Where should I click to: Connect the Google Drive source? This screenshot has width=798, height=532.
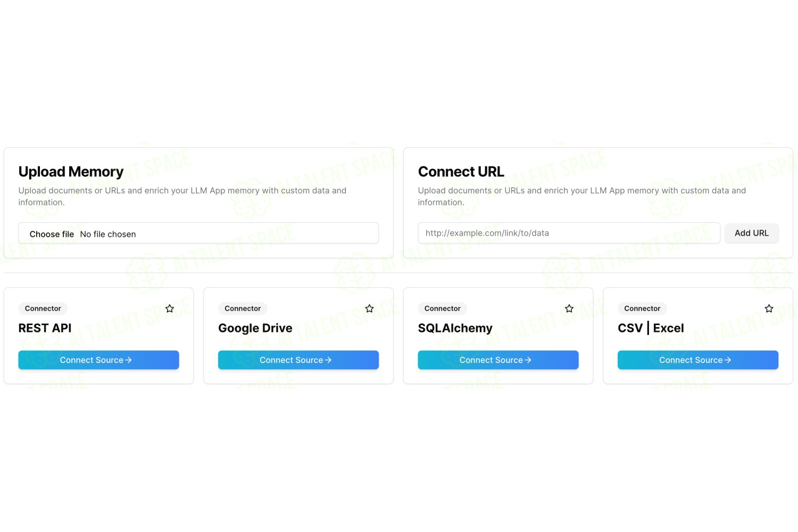click(298, 360)
